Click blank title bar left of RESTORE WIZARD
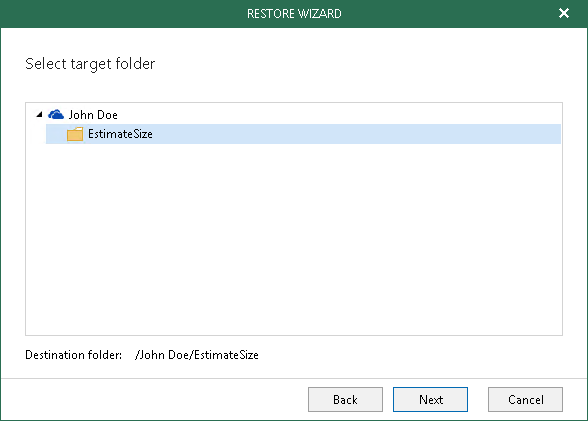Image resolution: width=588 pixels, height=421 pixels. coord(124,14)
